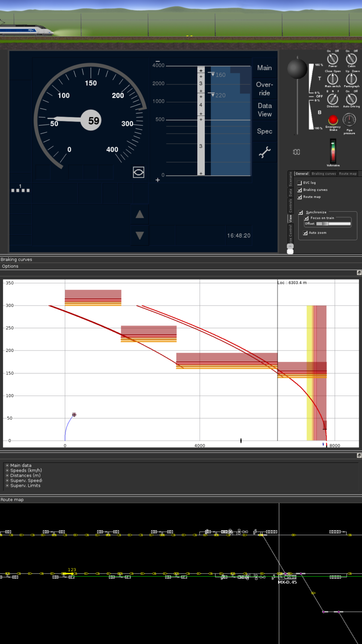
Task: Turn the Power rotary switch
Action: click(333, 59)
